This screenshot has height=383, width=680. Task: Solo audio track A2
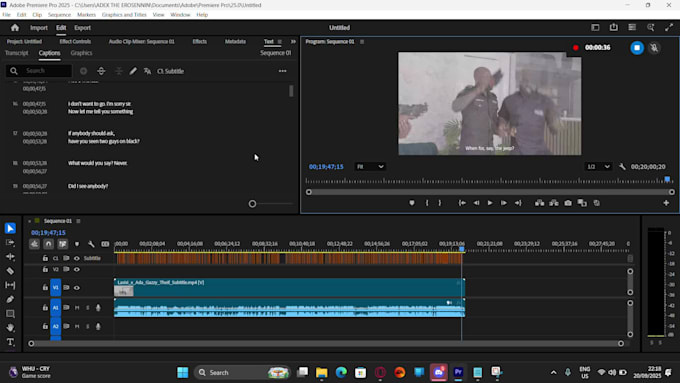[87, 326]
